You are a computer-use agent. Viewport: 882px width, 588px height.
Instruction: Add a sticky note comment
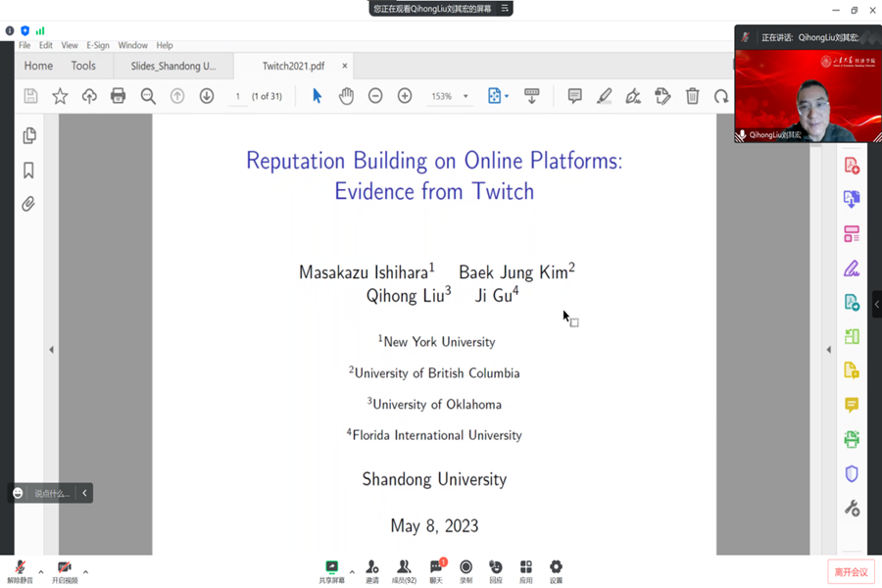575,96
